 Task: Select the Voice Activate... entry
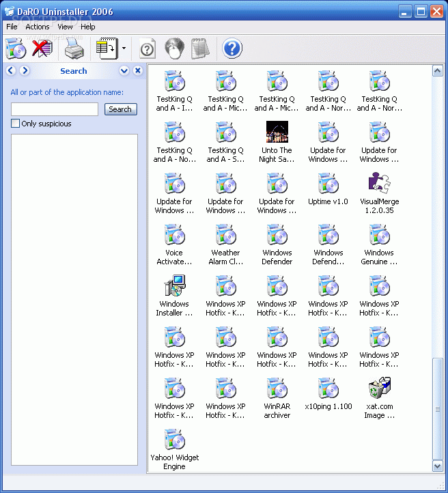point(174,245)
